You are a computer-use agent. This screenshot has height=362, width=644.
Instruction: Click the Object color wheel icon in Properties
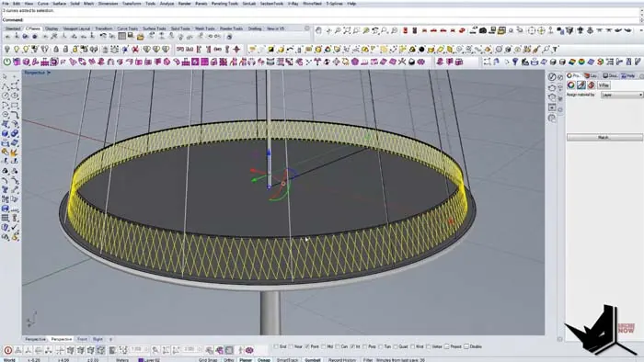571,85
